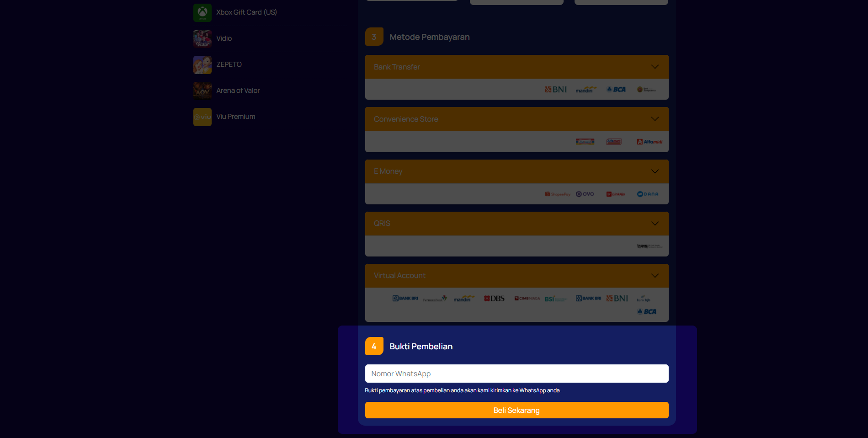Pick the BCA logo under Virtual Account

coord(647,312)
